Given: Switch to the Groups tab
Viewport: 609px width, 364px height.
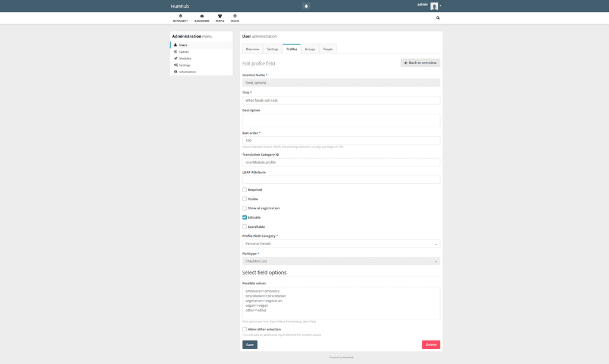Looking at the screenshot, I should [310, 49].
